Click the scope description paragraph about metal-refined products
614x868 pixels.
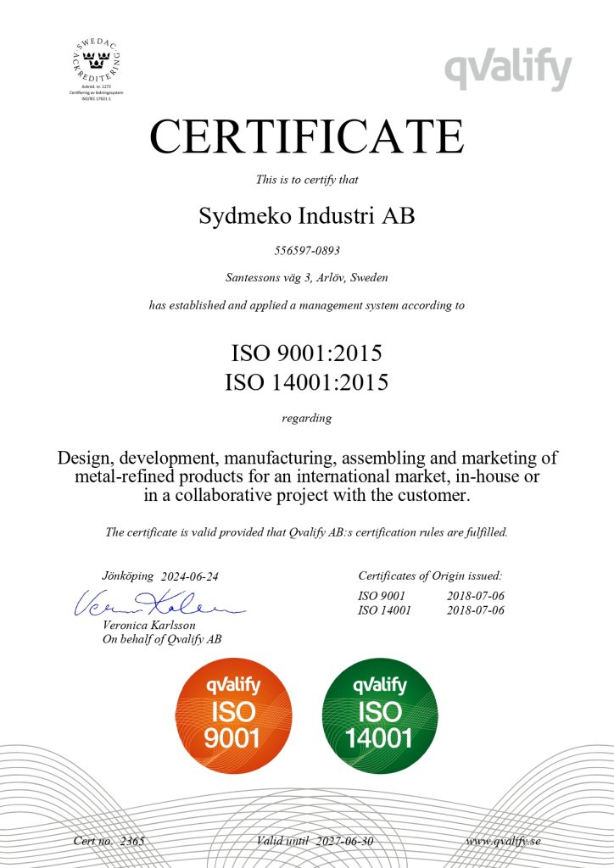pos(306,476)
